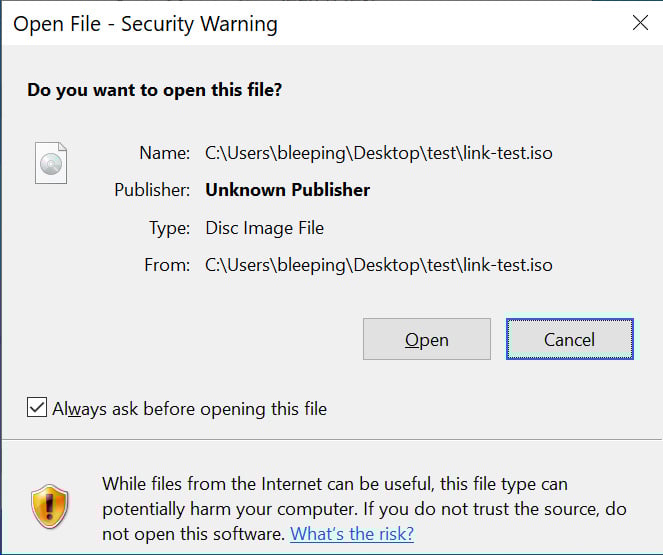Close the Security Warning dialog window
This screenshot has height=555, width=663.
tap(639, 23)
